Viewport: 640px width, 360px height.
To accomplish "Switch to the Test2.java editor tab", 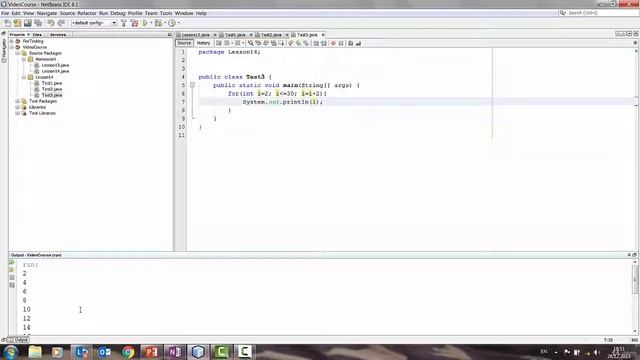I will coord(271,35).
